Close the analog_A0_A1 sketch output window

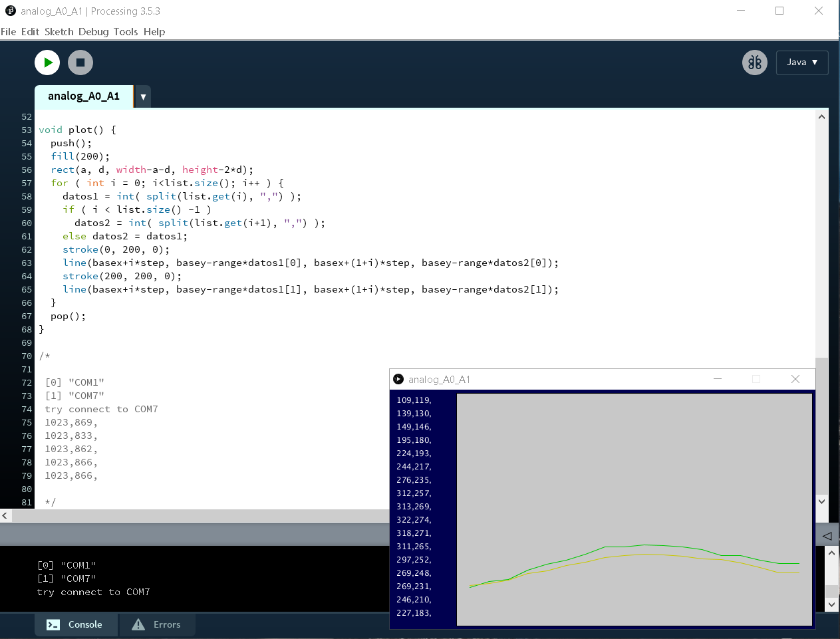pos(795,379)
